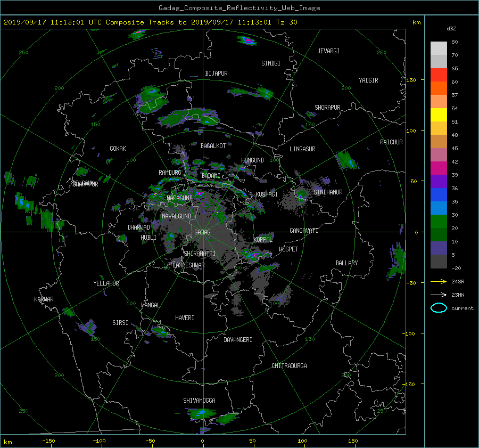The height and width of the screenshot is (448, 479).
Task: Select the KARWAR label
Action: tap(44, 299)
